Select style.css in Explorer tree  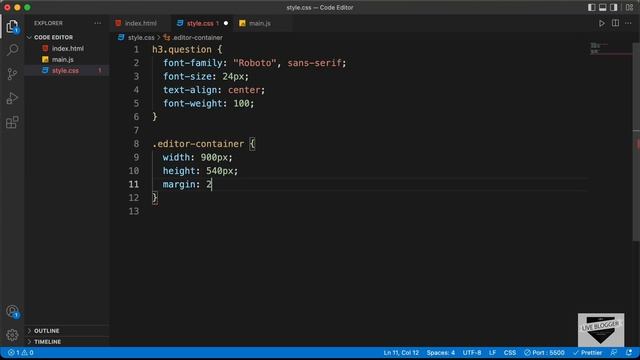65,71
